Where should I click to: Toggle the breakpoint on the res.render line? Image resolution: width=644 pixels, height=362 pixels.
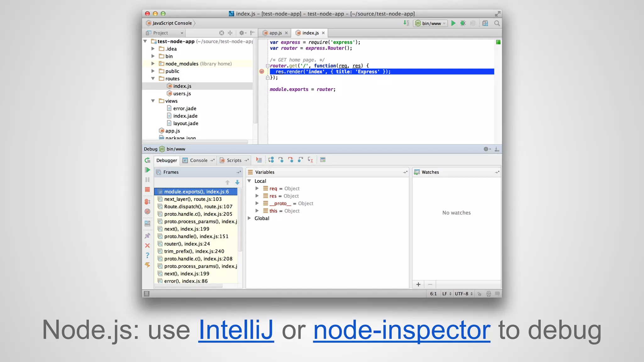coord(262,72)
